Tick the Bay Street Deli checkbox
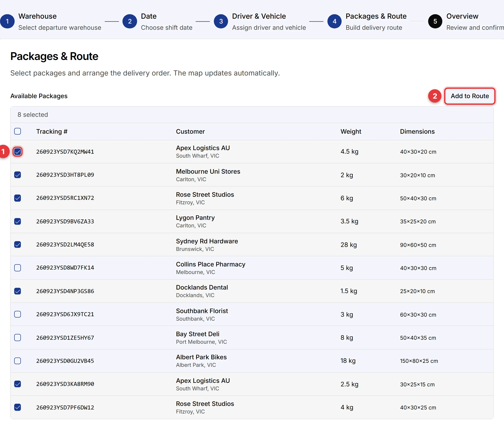This screenshot has width=504, height=429. [x=18, y=338]
